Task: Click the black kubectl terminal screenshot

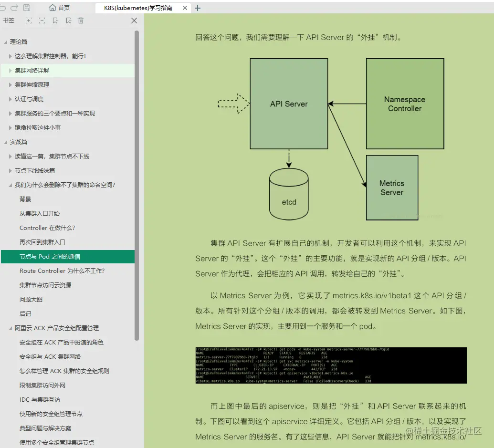Action: click(x=331, y=365)
